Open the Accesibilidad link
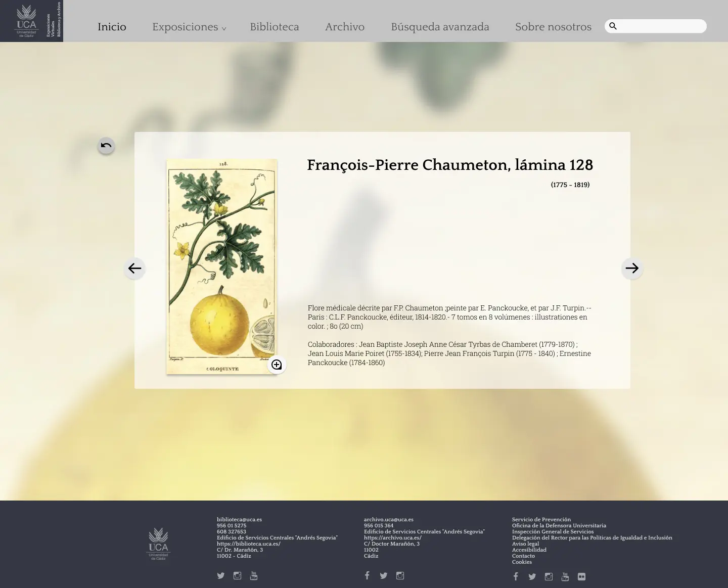The height and width of the screenshot is (588, 728). (x=529, y=550)
